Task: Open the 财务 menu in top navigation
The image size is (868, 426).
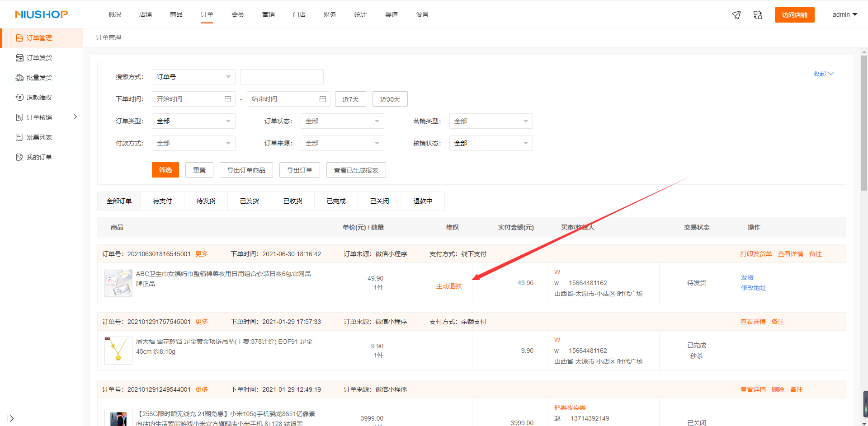Action: coord(330,14)
